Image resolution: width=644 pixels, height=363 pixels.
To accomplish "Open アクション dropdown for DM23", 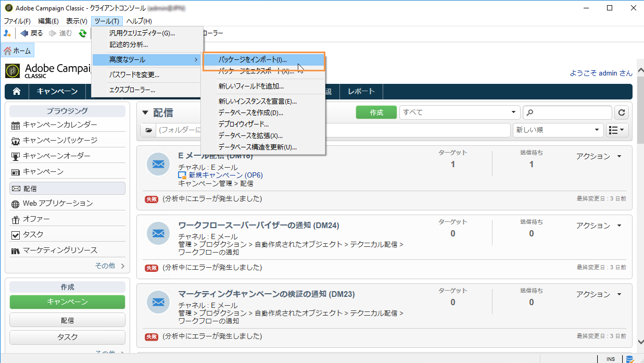I will point(599,294).
